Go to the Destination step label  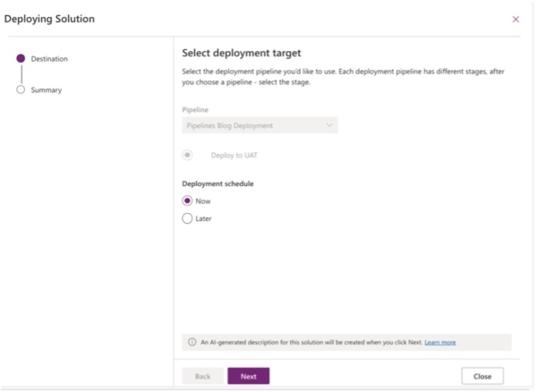click(49, 59)
